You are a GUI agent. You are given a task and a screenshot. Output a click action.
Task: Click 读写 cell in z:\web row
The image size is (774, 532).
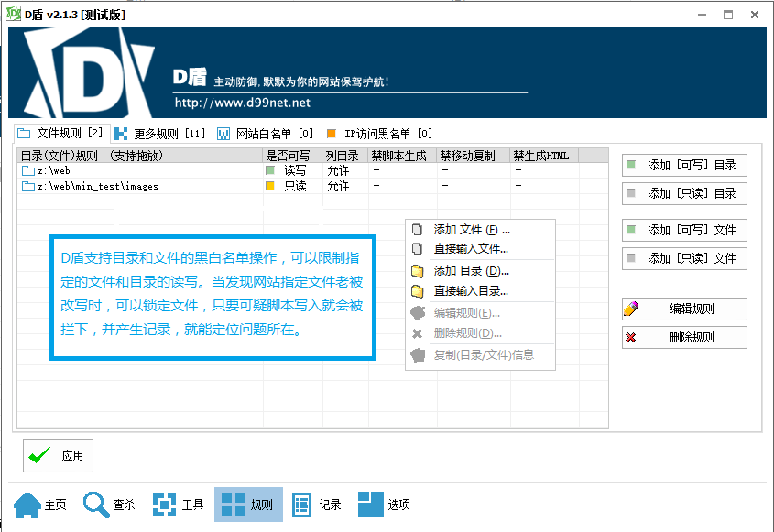click(x=295, y=170)
